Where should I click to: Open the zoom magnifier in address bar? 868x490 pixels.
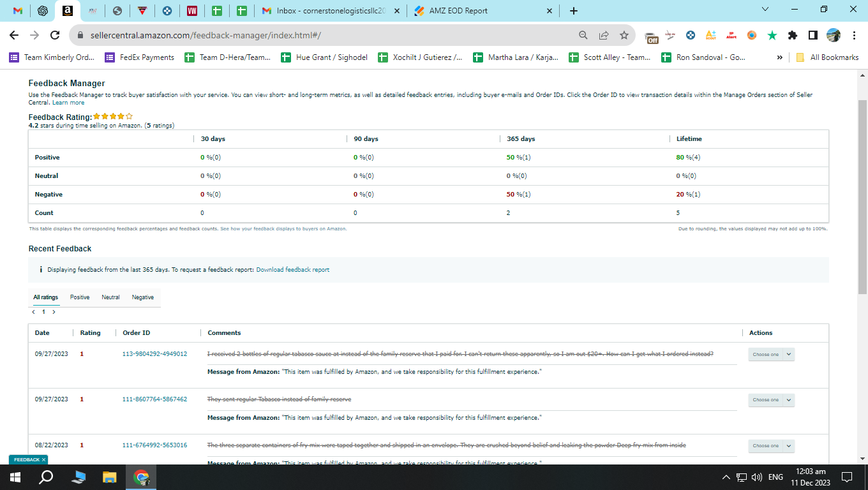583,35
